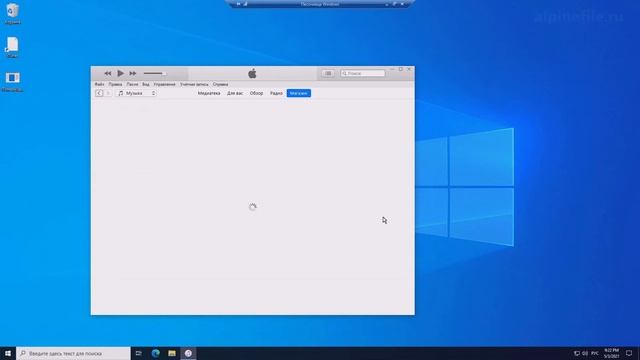Open the Файл menu

(x=99, y=84)
